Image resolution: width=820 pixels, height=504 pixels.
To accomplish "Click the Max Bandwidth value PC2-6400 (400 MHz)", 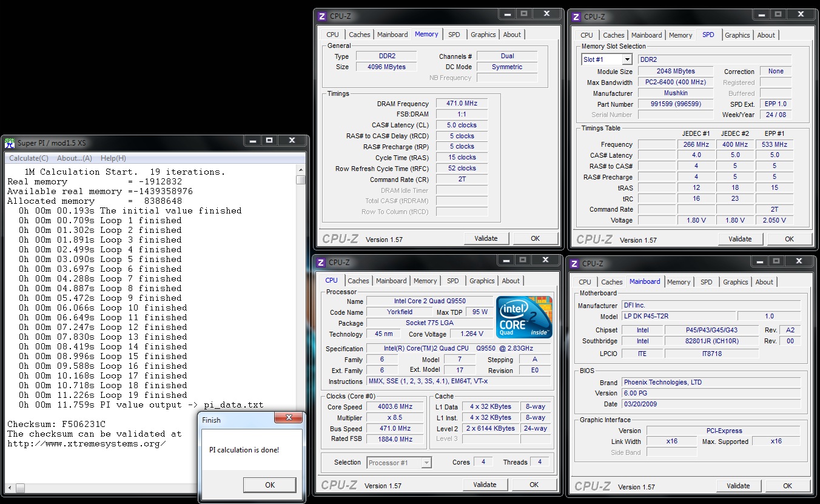I will 676,82.
